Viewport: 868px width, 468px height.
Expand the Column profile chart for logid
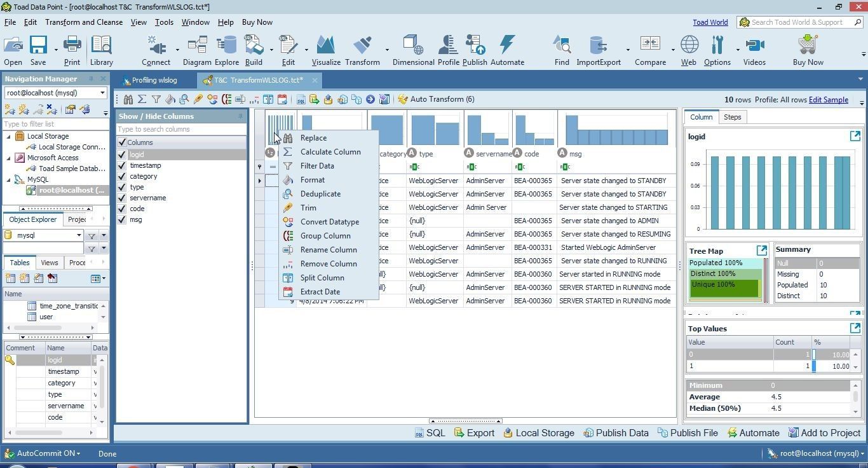[855, 136]
